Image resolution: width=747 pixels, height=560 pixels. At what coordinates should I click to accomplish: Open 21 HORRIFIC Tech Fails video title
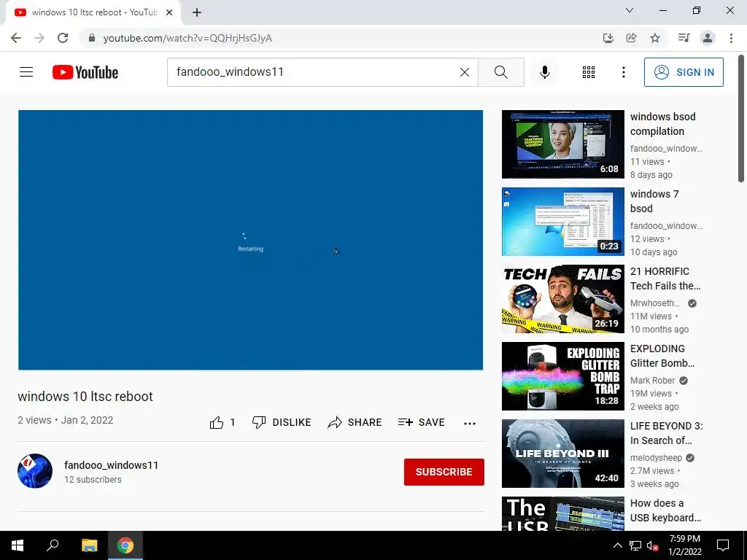[x=665, y=279]
